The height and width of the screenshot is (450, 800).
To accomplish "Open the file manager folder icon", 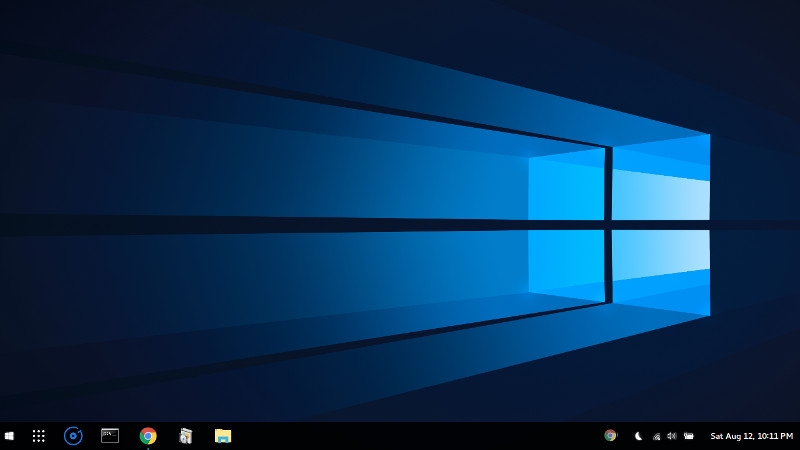I will [x=223, y=436].
